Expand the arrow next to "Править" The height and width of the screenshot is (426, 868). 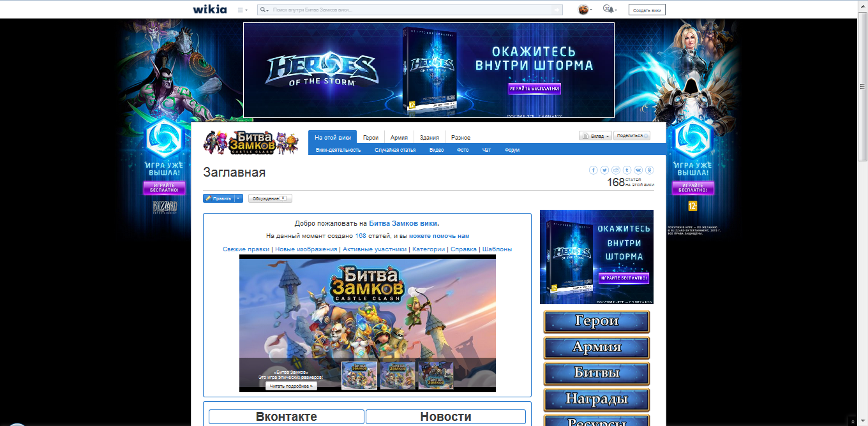239,198
